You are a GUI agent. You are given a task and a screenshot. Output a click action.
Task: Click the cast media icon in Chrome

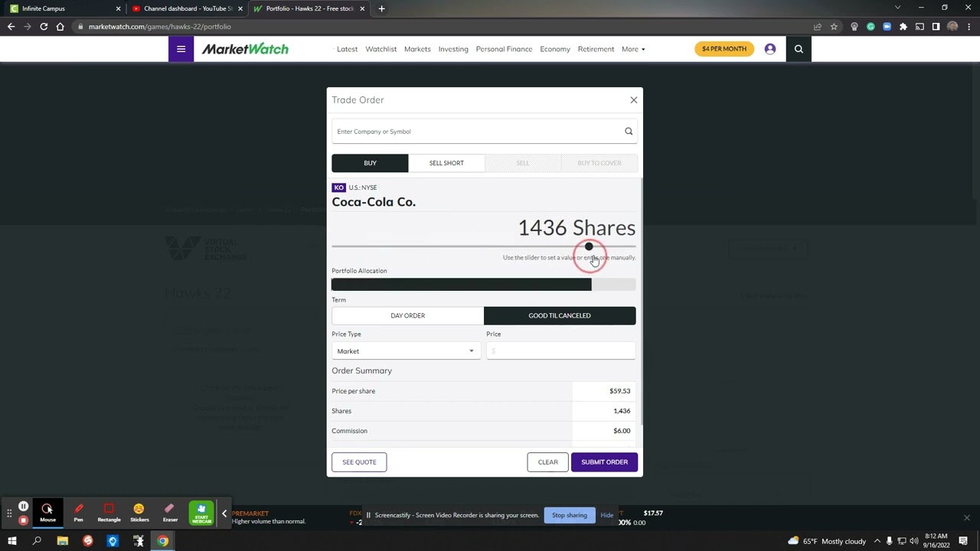coord(920,27)
